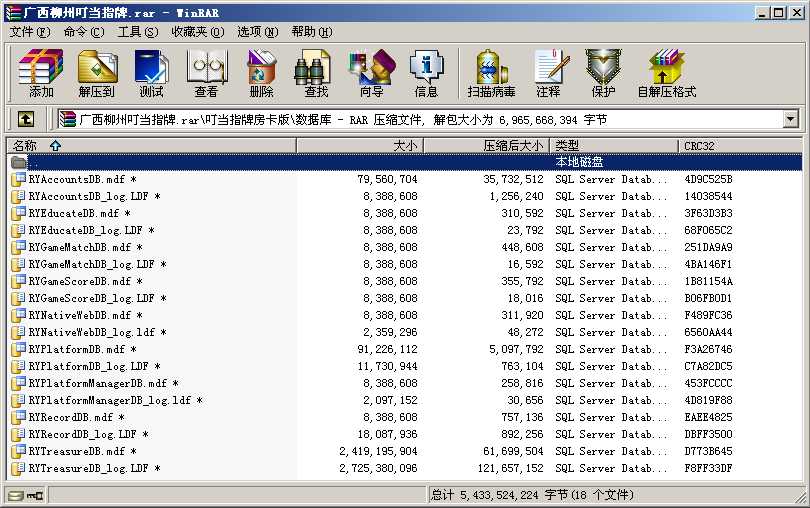
Task: Select file RYGameScoreDB.mdf
Action: pos(85,281)
